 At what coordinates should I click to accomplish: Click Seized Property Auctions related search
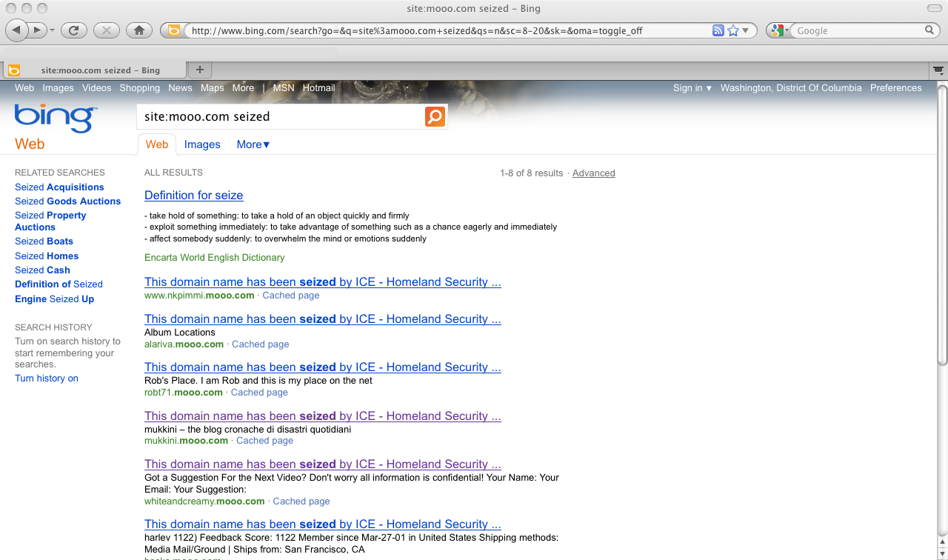[x=50, y=221]
